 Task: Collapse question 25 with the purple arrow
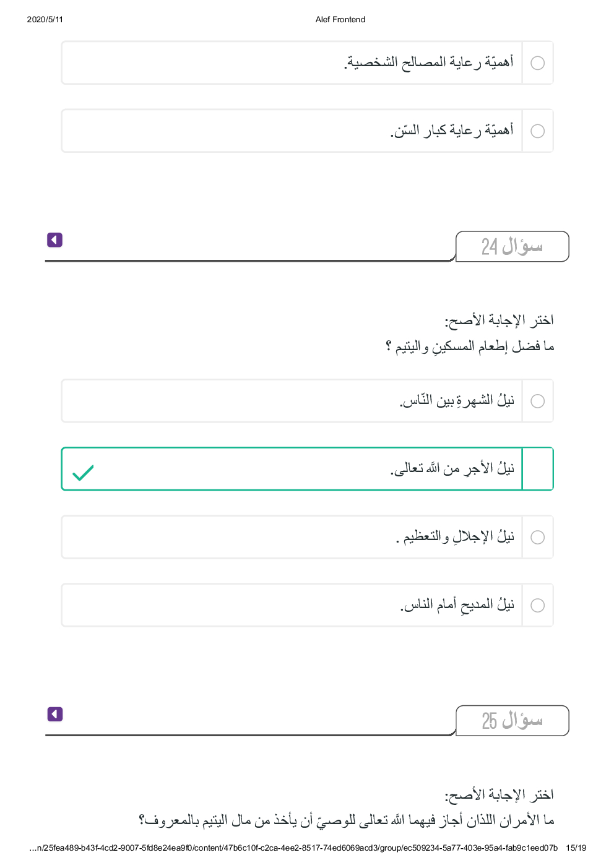point(54,715)
